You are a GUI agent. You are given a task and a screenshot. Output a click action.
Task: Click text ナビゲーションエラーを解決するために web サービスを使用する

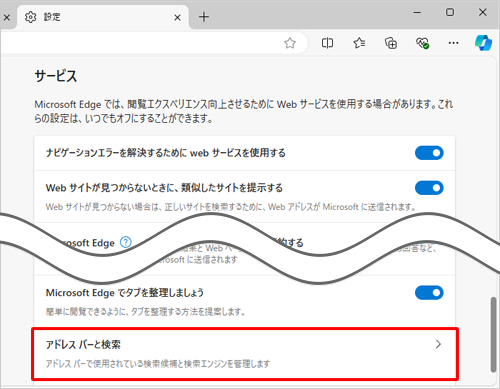coord(166,153)
